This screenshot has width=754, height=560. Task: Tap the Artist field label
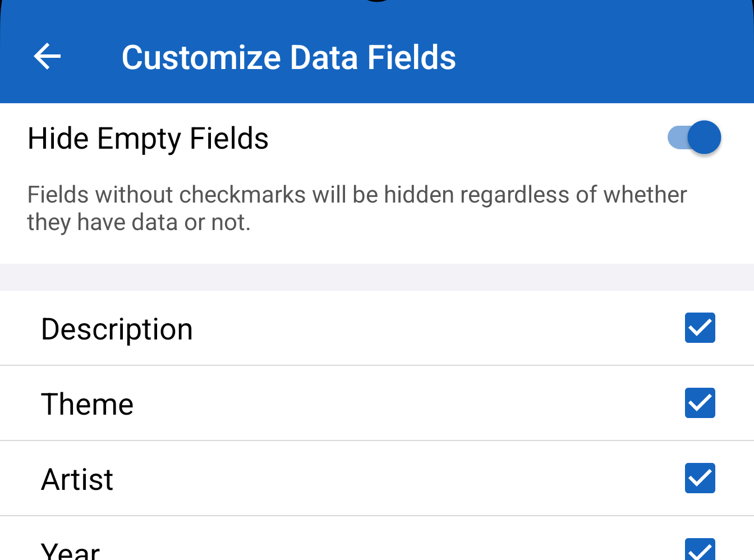pyautogui.click(x=77, y=479)
